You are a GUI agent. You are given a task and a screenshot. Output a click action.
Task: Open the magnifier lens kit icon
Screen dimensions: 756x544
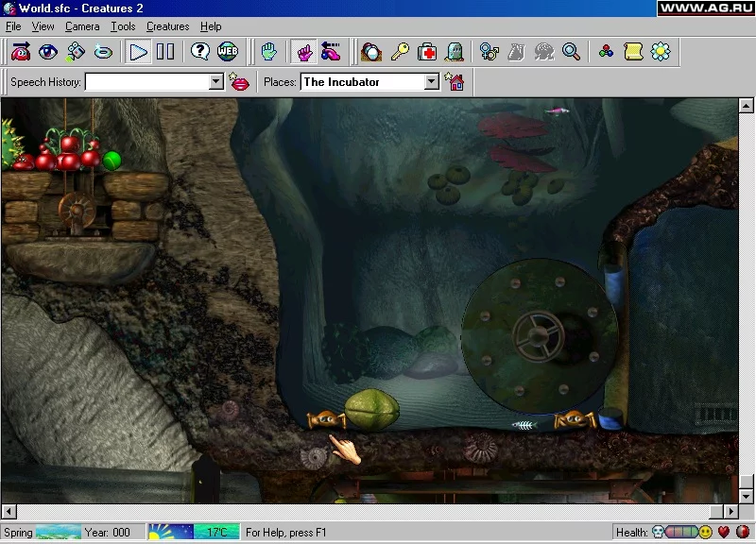pyautogui.click(x=371, y=52)
